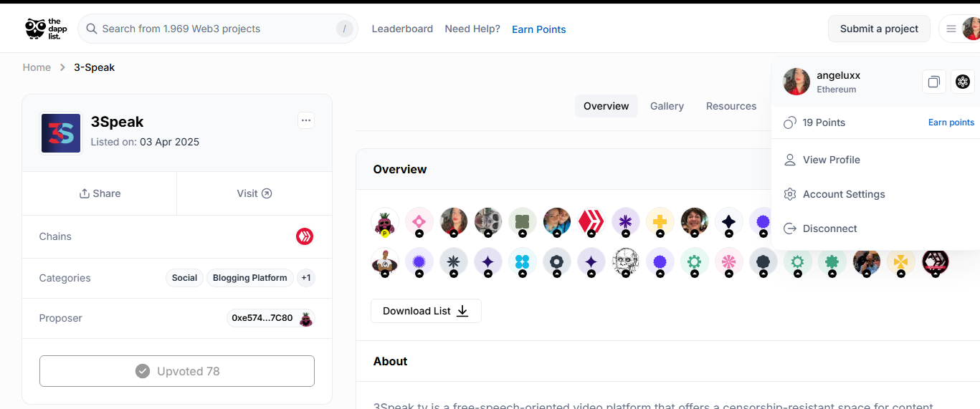980x409 pixels.
Task: Click the Download List button text
Action: [x=417, y=311]
